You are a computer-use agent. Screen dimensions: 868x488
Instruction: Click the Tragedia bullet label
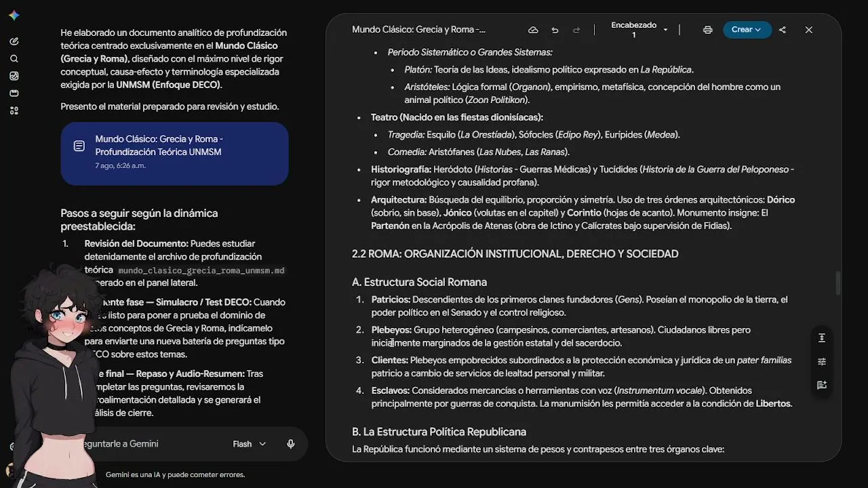[406, 135]
